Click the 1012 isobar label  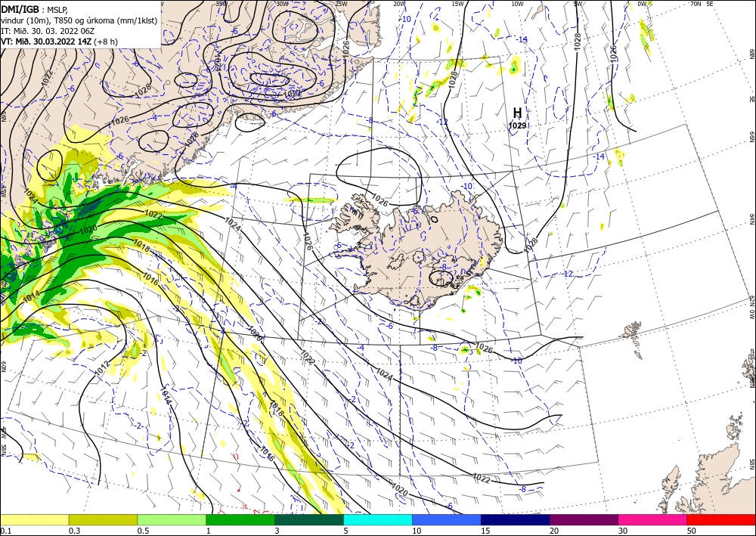[103, 367]
